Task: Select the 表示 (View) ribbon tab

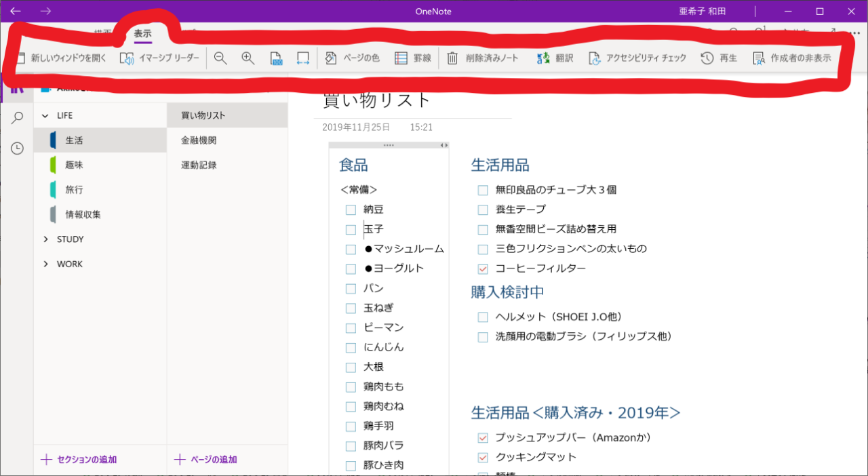Action: (x=142, y=33)
